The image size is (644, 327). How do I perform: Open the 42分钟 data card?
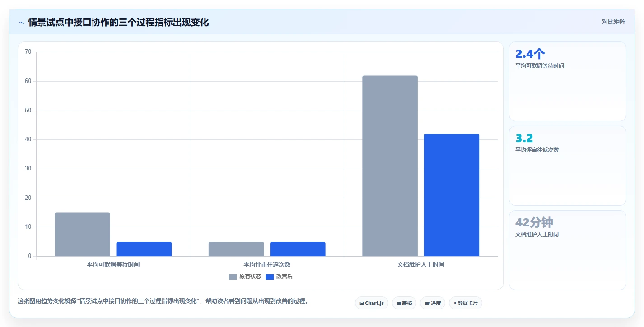pyautogui.click(x=568, y=250)
